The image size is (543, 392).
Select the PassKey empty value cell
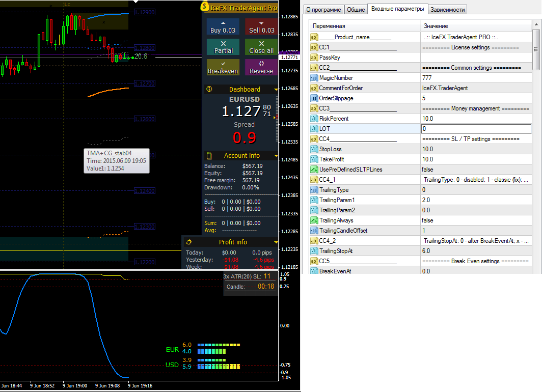pos(476,58)
